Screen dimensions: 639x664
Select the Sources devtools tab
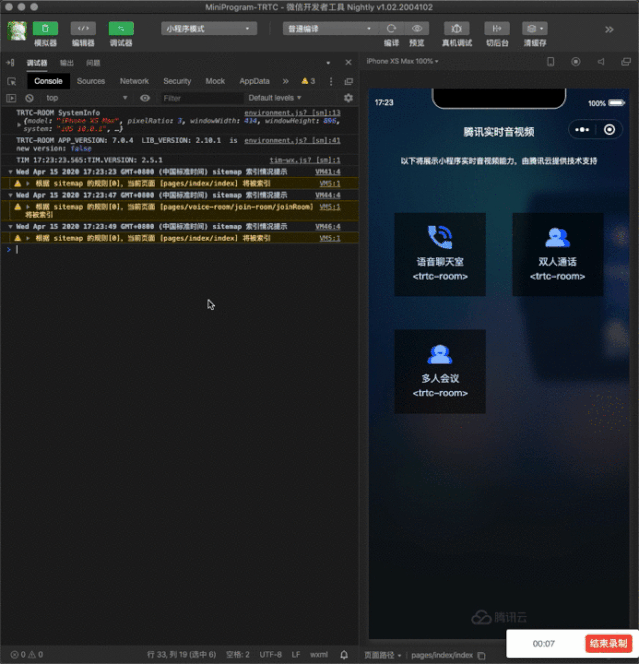(x=91, y=81)
